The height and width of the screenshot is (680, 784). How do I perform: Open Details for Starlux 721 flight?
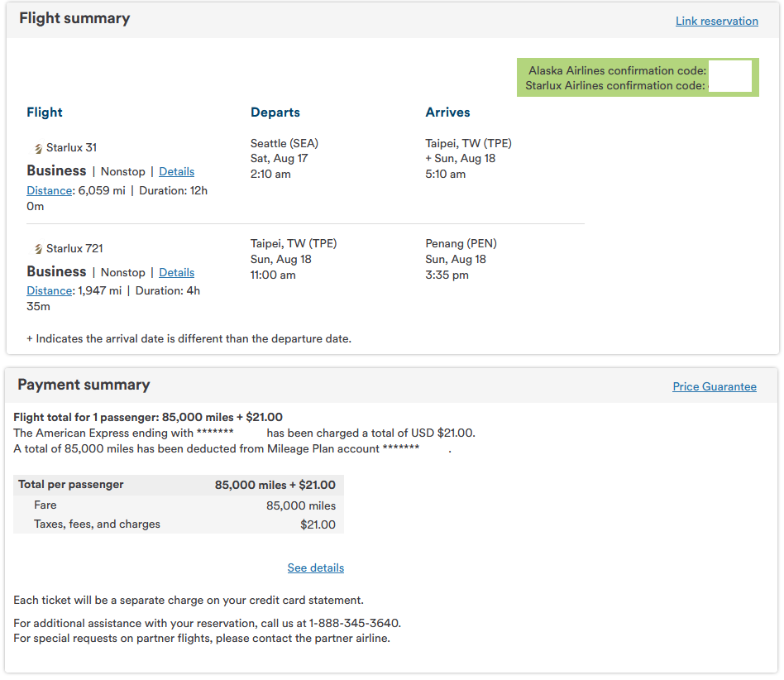[x=176, y=272]
